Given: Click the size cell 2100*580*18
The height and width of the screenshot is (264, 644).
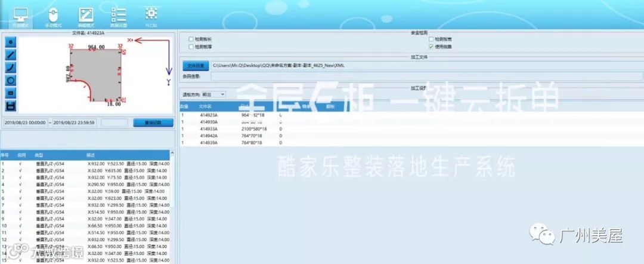Looking at the screenshot, I should 254,129.
